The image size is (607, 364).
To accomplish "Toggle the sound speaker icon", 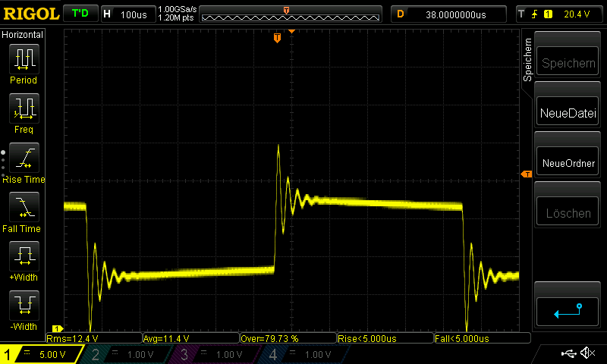I will 587,353.
